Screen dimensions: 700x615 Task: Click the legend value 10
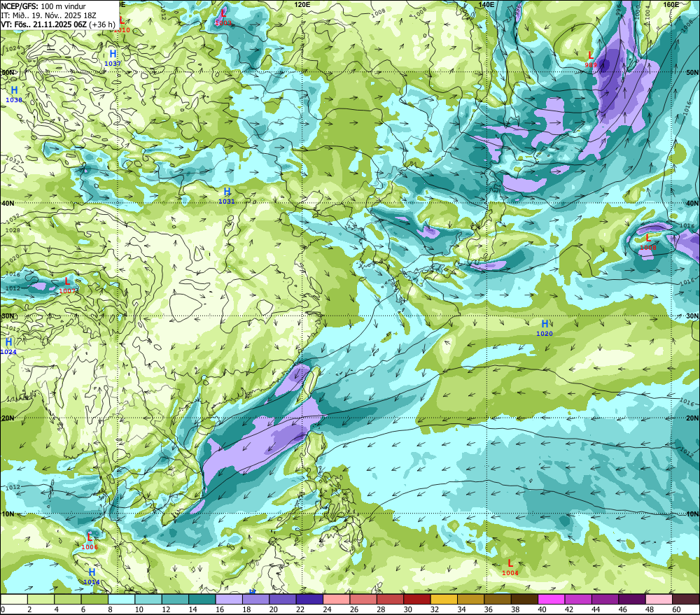coord(139,609)
